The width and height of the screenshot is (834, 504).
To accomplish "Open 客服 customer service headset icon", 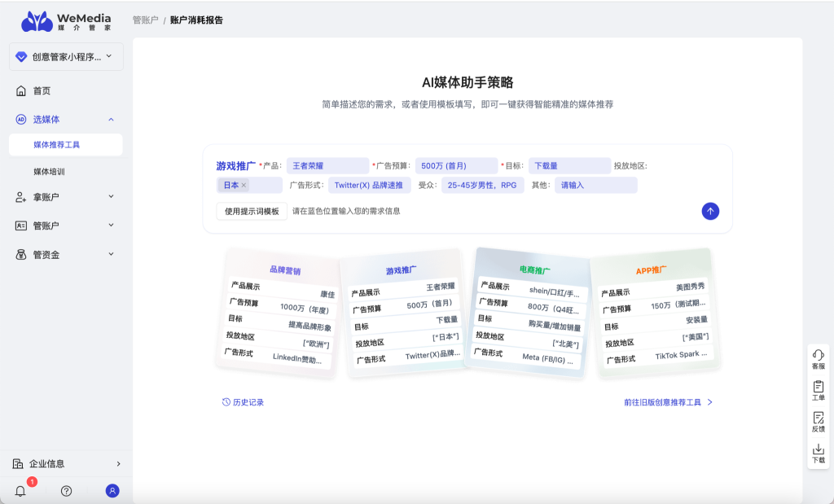I will [818, 359].
